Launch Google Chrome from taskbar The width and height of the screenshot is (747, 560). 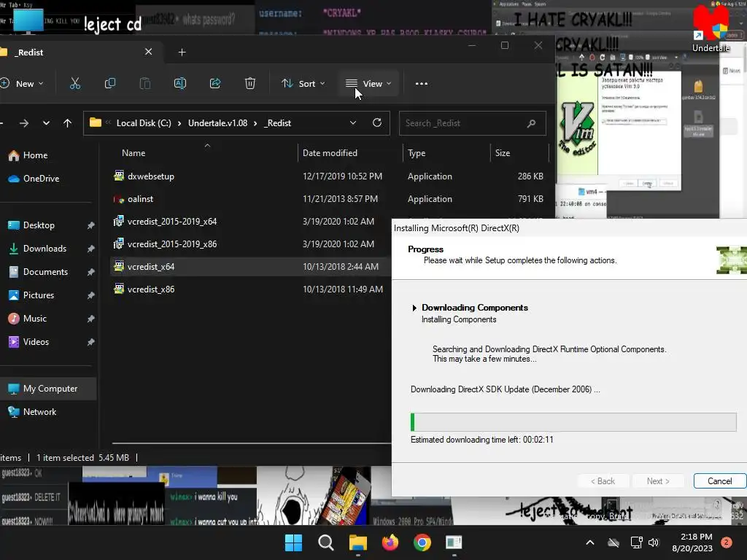[422, 542]
